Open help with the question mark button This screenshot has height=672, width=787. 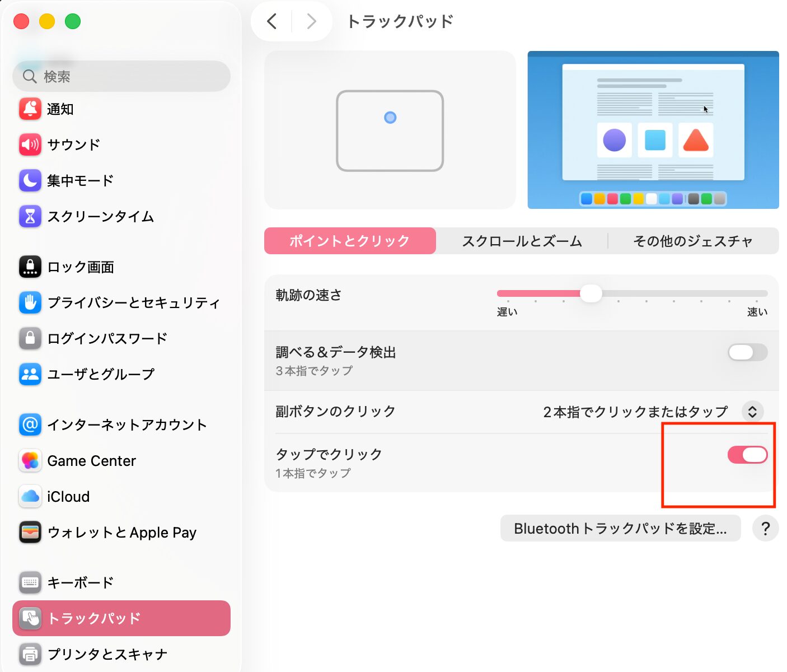click(766, 529)
